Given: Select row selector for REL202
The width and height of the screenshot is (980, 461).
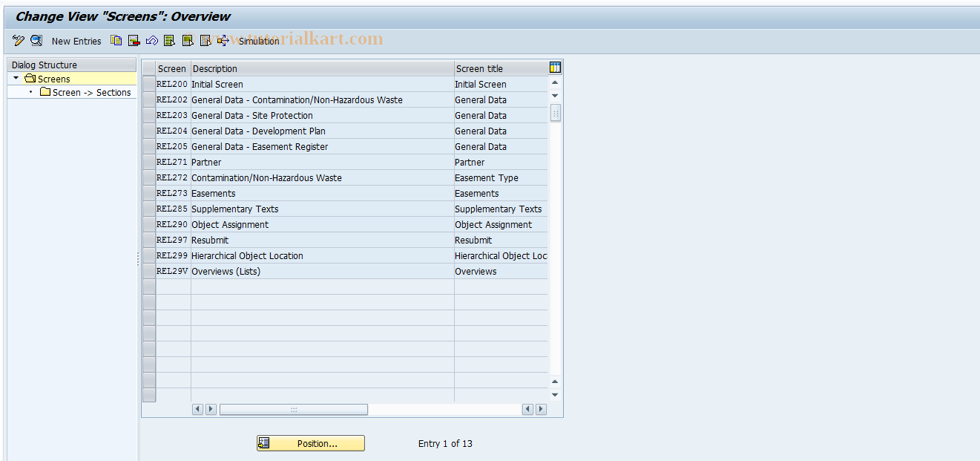Looking at the screenshot, I should [x=149, y=99].
